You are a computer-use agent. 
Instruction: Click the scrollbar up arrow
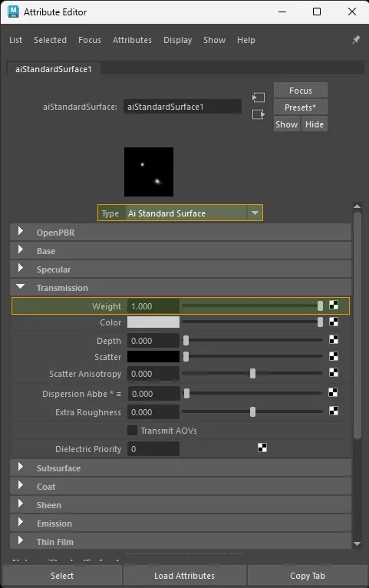point(357,206)
